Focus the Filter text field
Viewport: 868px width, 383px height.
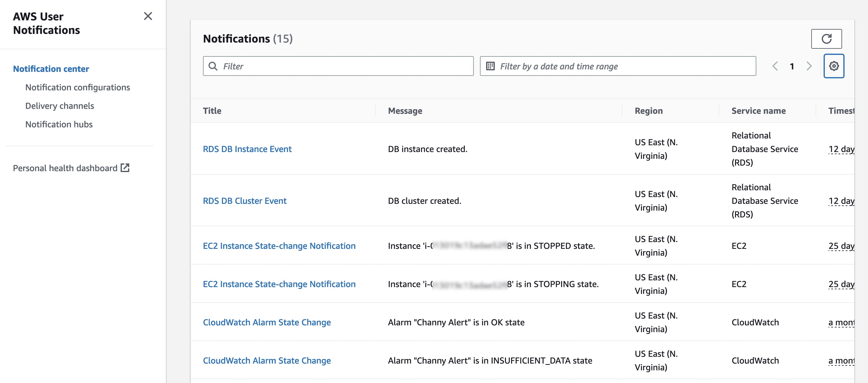pyautogui.click(x=338, y=66)
